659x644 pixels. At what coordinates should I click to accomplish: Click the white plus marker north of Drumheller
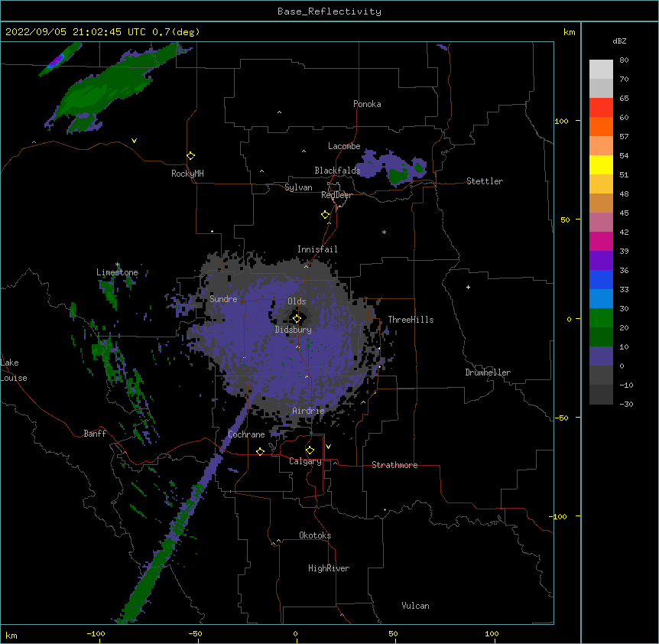point(468,287)
